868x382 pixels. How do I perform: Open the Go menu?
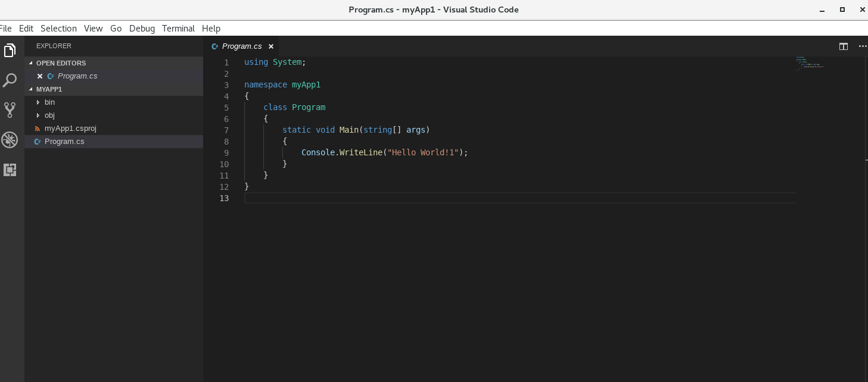coord(116,28)
